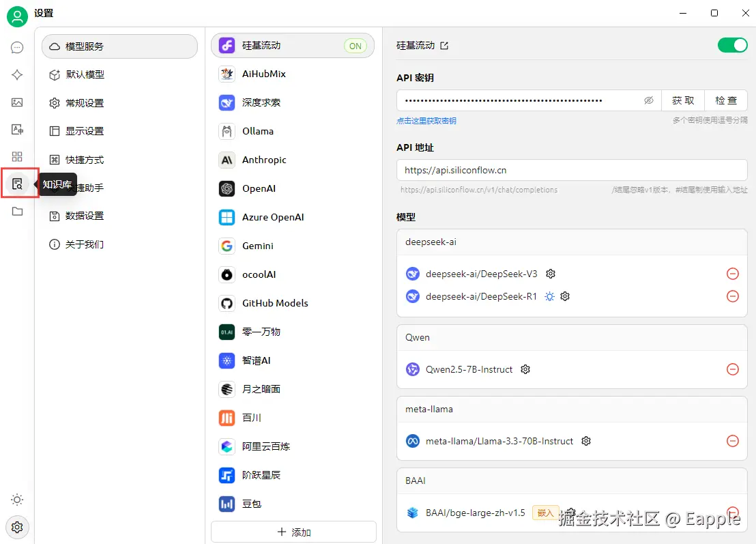Click the user avatar icon

tap(17, 17)
